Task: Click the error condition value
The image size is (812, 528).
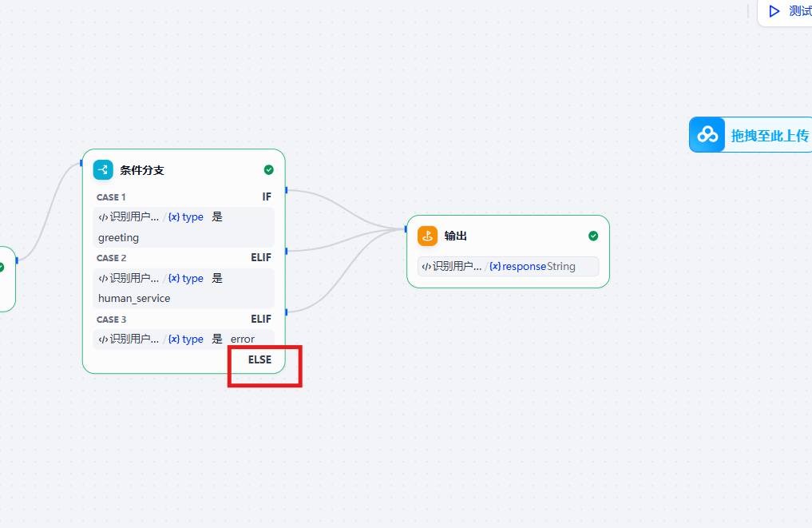Action: click(x=243, y=339)
